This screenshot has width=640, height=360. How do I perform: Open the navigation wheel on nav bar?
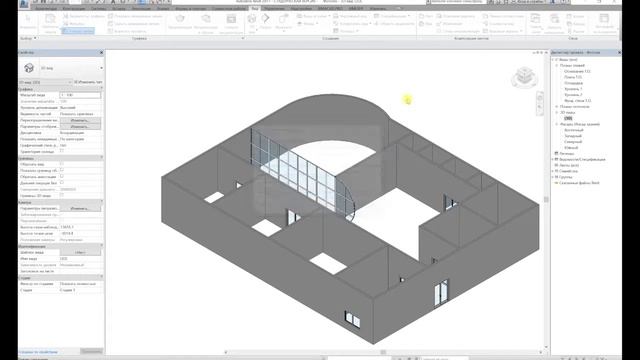click(540, 98)
